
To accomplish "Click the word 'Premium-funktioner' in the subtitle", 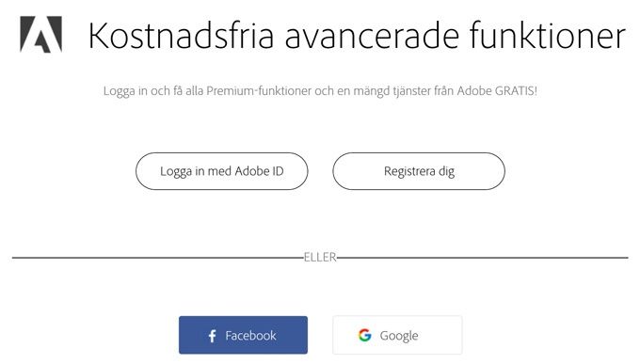I will (x=259, y=90).
